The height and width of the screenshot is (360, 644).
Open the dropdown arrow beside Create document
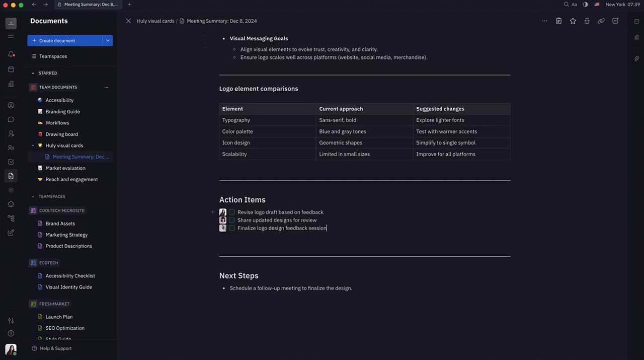pyautogui.click(x=108, y=41)
